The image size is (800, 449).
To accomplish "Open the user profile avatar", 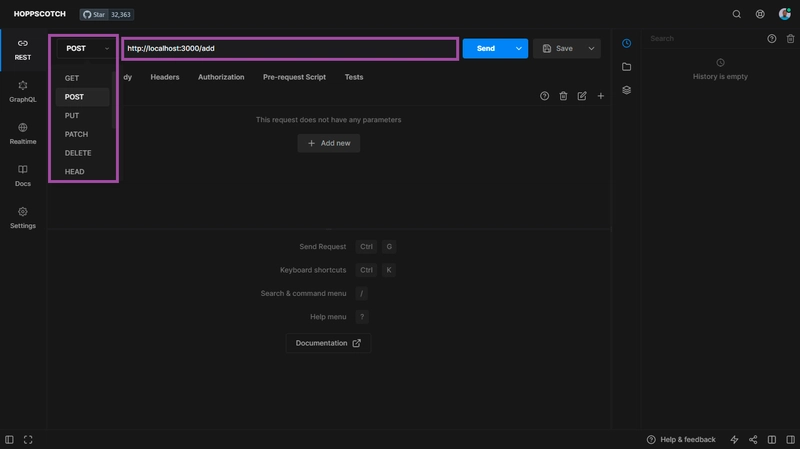I will [x=785, y=14].
